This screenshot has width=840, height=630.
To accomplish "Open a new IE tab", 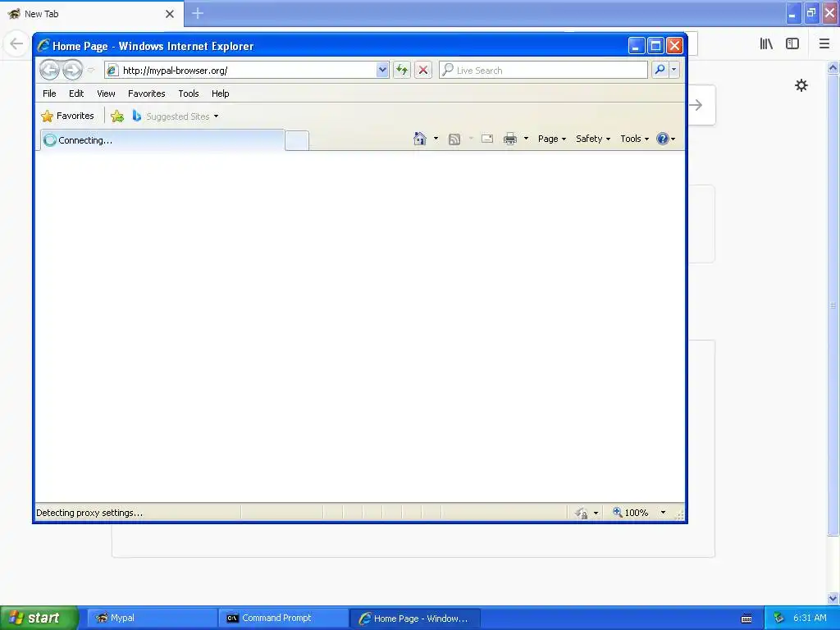I will coord(297,141).
